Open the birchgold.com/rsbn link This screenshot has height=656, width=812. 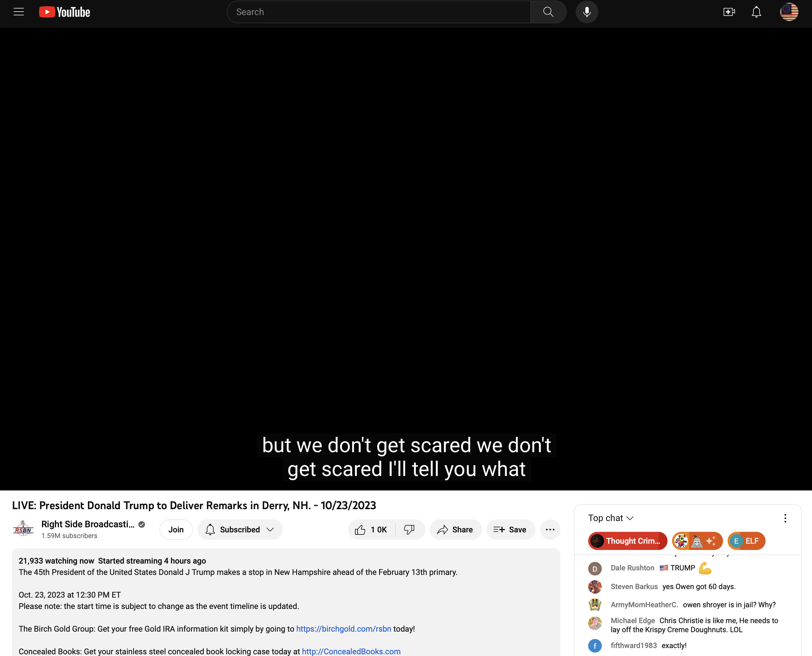tap(343, 629)
